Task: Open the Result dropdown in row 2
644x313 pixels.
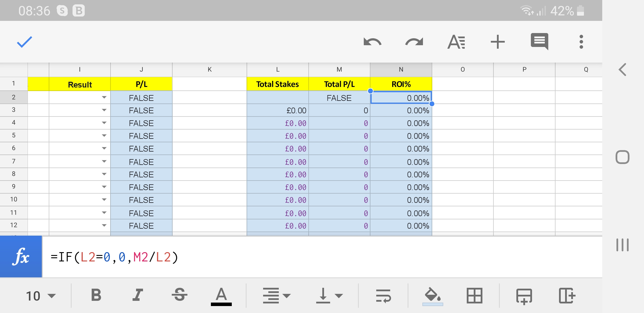Action: (104, 98)
